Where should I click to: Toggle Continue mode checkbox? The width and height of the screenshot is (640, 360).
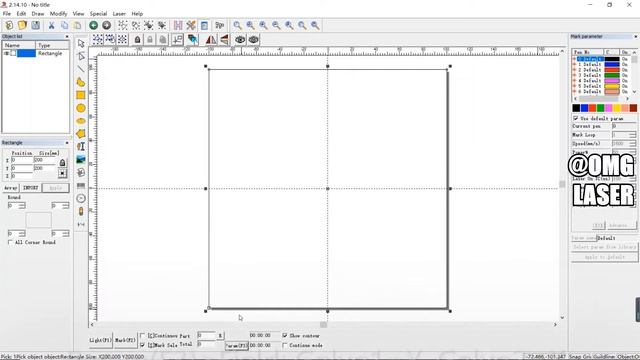pos(285,345)
